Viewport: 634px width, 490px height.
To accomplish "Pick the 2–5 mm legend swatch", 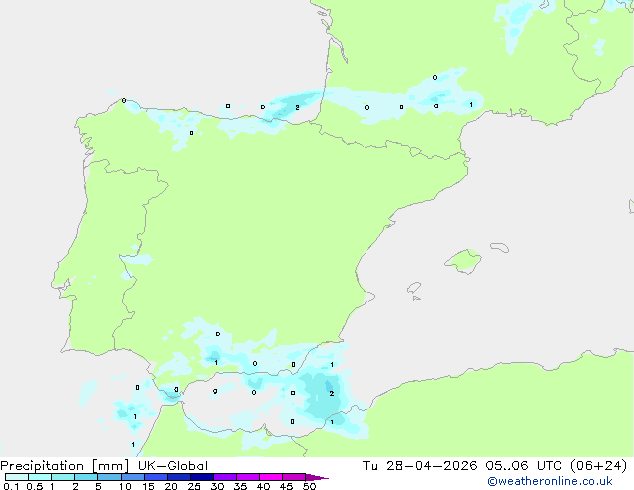I will coord(86,477).
